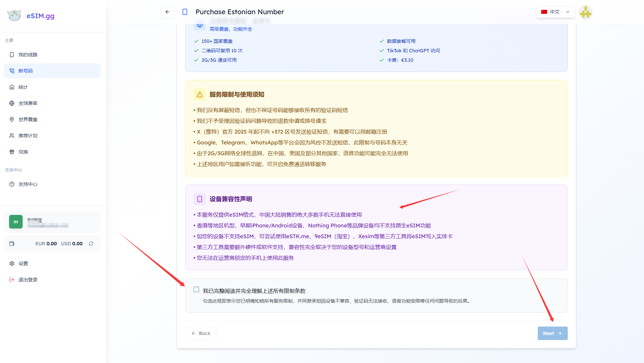Click the eSIM.gg logo
Screen dimensions: 644x363
[x=31, y=16]
